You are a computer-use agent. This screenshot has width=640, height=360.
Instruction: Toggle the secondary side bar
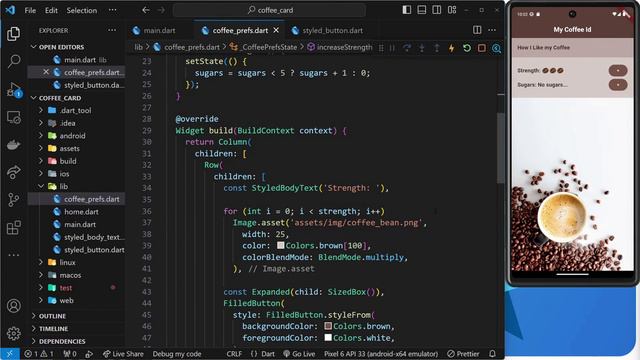point(437,10)
